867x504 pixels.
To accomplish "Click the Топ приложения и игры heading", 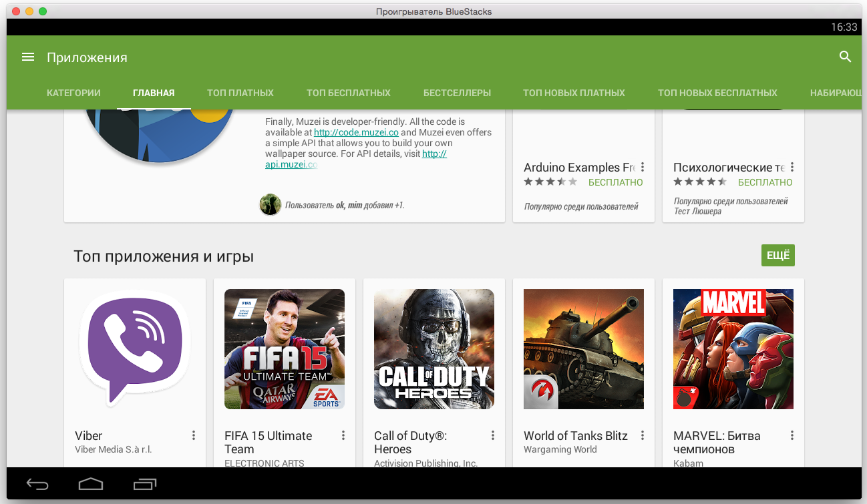I will pyautogui.click(x=164, y=256).
